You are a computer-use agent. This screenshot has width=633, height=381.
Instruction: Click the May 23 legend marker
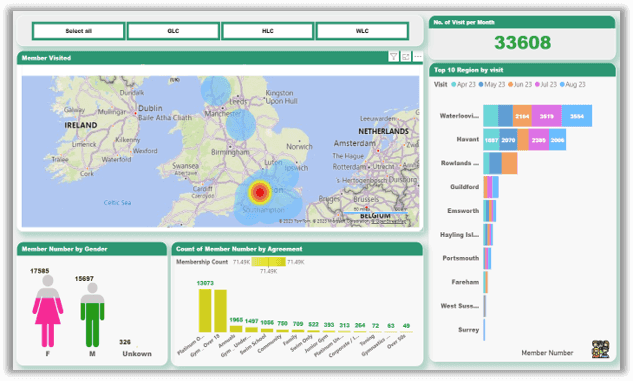[x=481, y=84]
